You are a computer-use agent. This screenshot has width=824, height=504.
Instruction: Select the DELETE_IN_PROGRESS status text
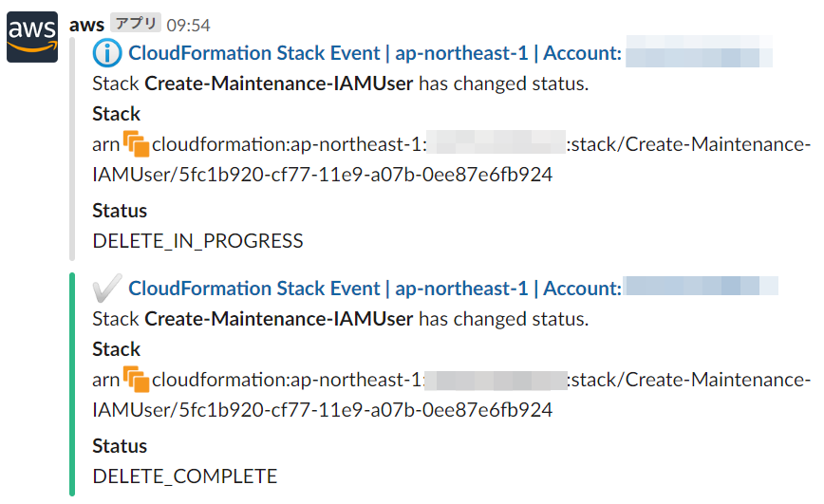coord(197,241)
